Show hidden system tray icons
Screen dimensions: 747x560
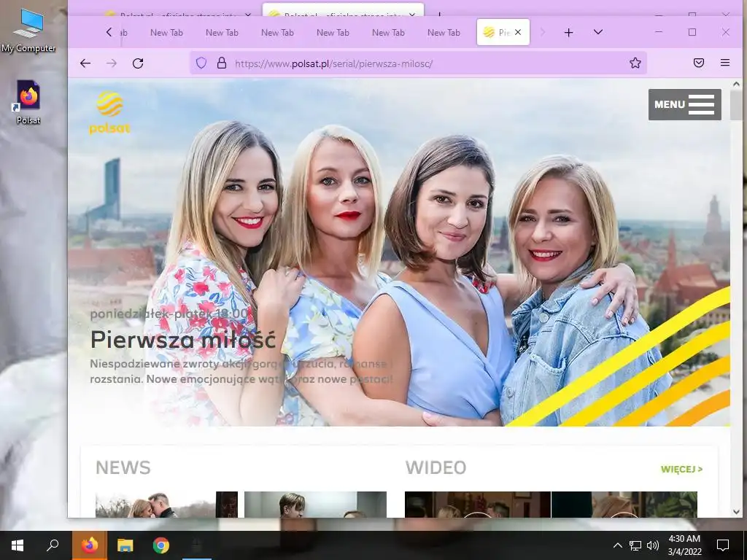617,545
